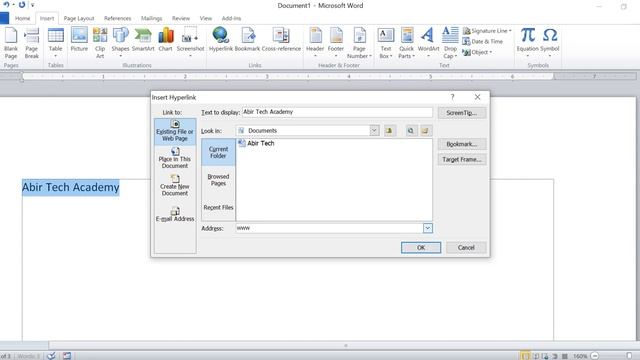Show Current Folder file list
640x360 pixels.
click(218, 152)
